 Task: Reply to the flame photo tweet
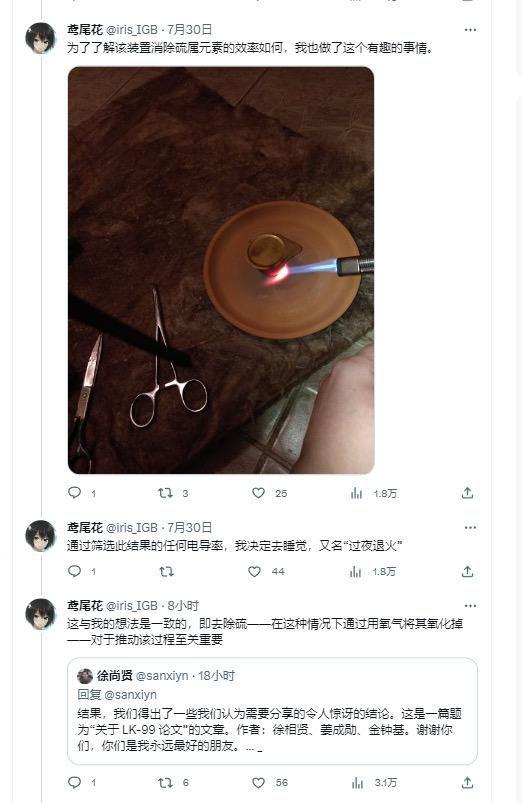click(x=75, y=493)
